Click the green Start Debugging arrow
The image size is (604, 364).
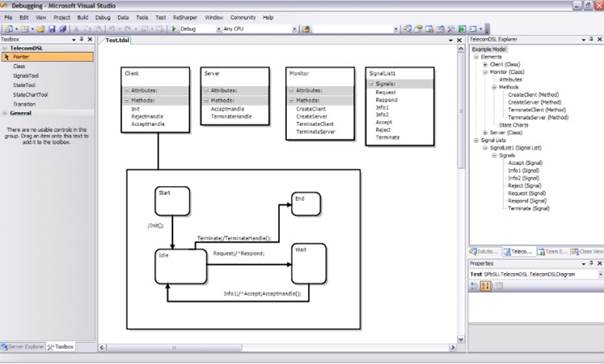[174, 29]
